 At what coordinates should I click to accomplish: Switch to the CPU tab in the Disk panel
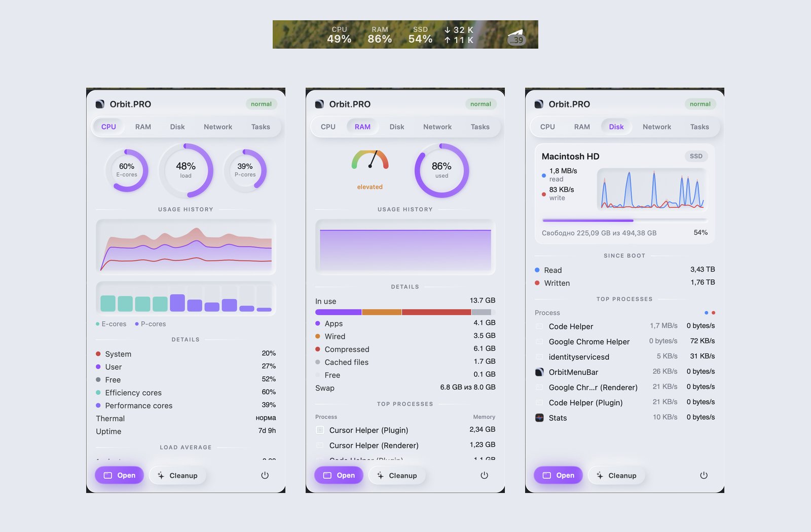point(547,127)
